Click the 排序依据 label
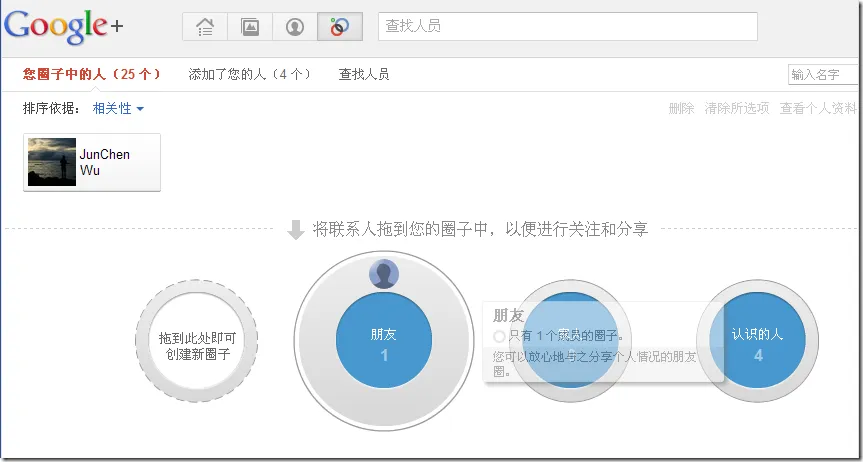The image size is (863, 462). point(52,108)
